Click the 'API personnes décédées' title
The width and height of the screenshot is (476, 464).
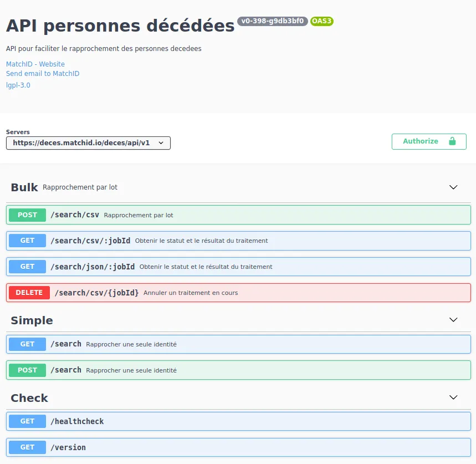click(x=120, y=26)
